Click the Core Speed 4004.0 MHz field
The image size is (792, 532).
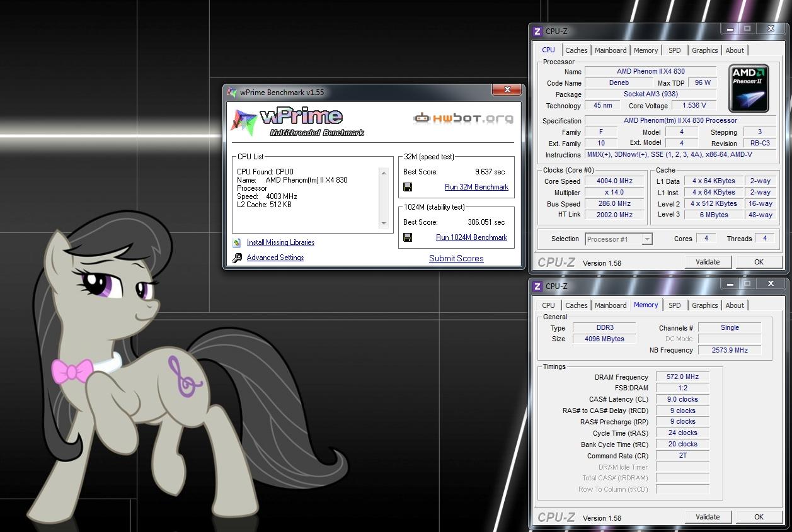coord(614,181)
